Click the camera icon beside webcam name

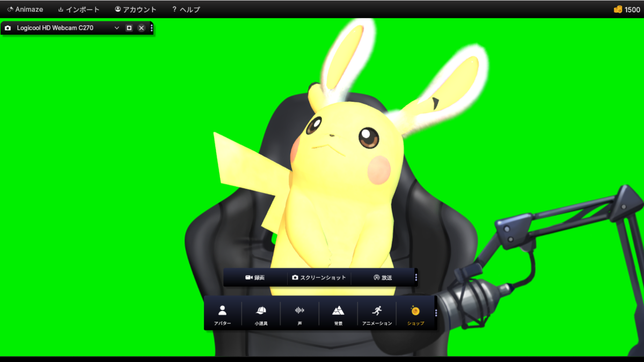[8, 28]
